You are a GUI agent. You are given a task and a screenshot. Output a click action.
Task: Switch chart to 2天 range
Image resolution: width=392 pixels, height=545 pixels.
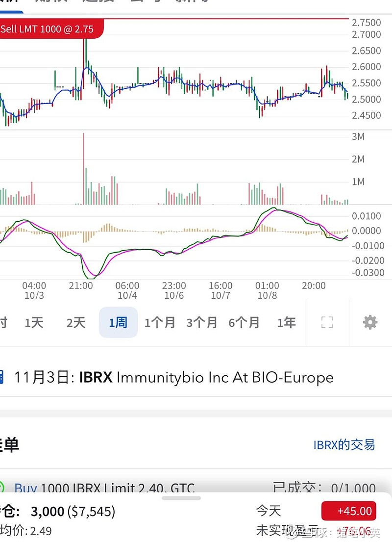[76, 322]
